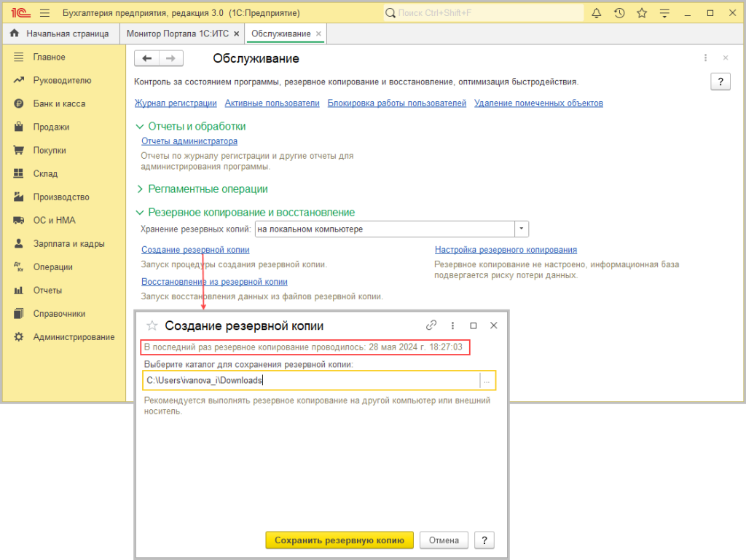Close the Обслуживание form with its X

click(x=726, y=58)
